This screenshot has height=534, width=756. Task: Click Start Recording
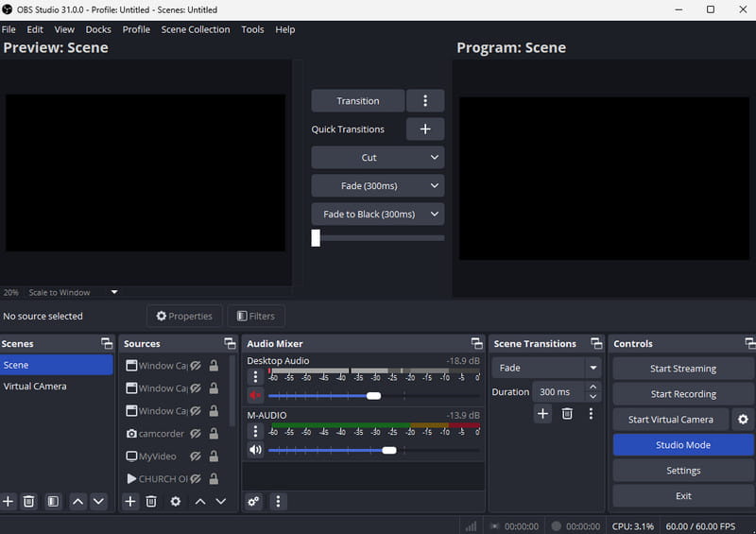pos(682,394)
